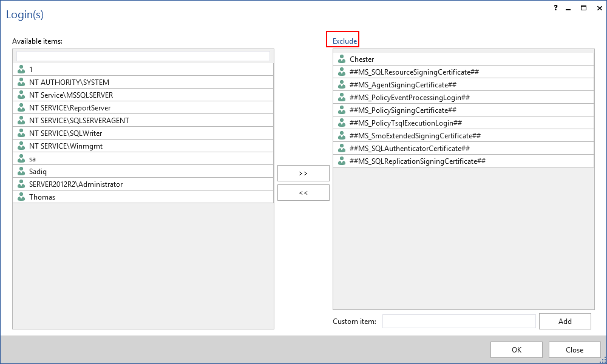
Task: Open help with the question mark icon
Action: tap(555, 8)
